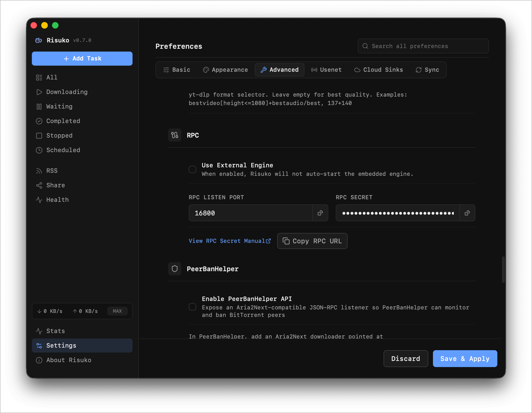Click the RPC section icon

click(x=175, y=135)
